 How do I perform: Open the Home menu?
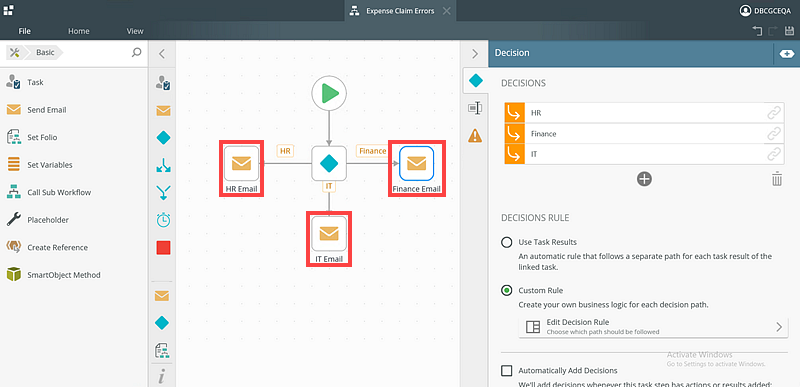[x=79, y=31]
